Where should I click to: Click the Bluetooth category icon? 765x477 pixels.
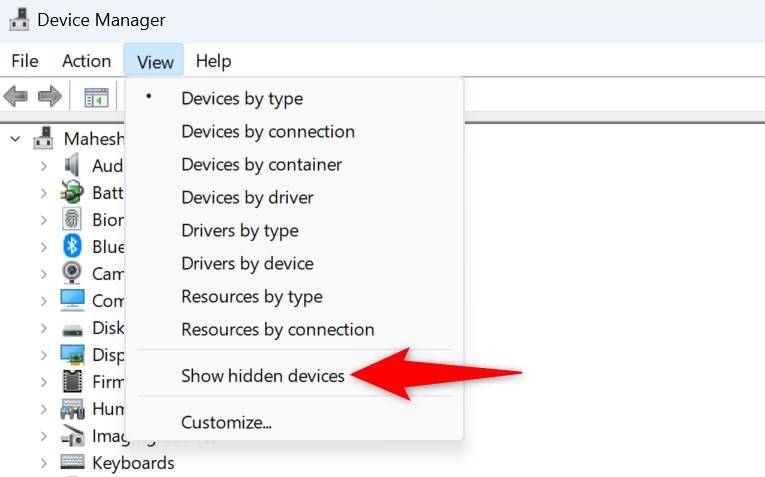point(72,246)
